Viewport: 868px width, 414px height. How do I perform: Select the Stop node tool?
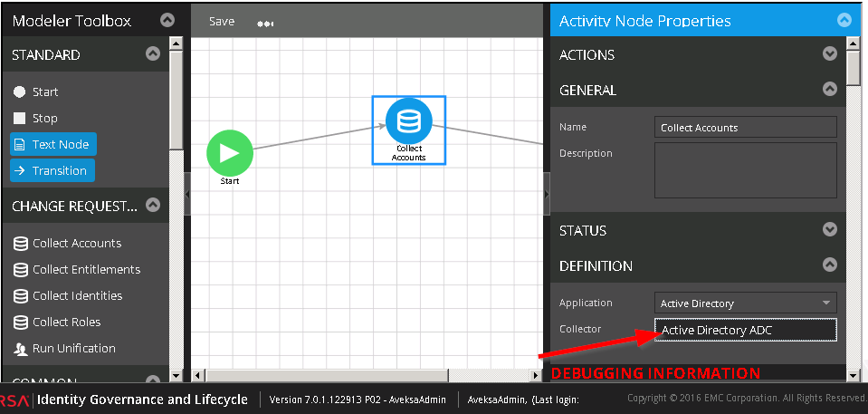tap(35, 118)
